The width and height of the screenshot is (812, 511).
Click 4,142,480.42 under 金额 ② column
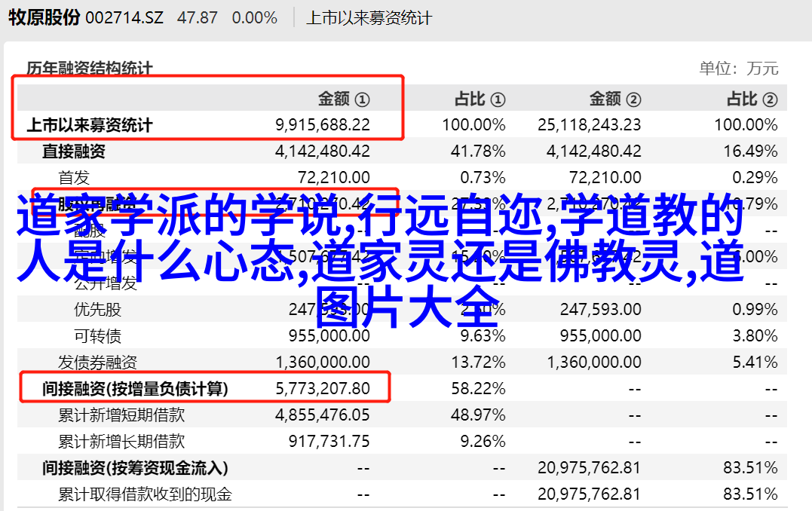tap(594, 151)
